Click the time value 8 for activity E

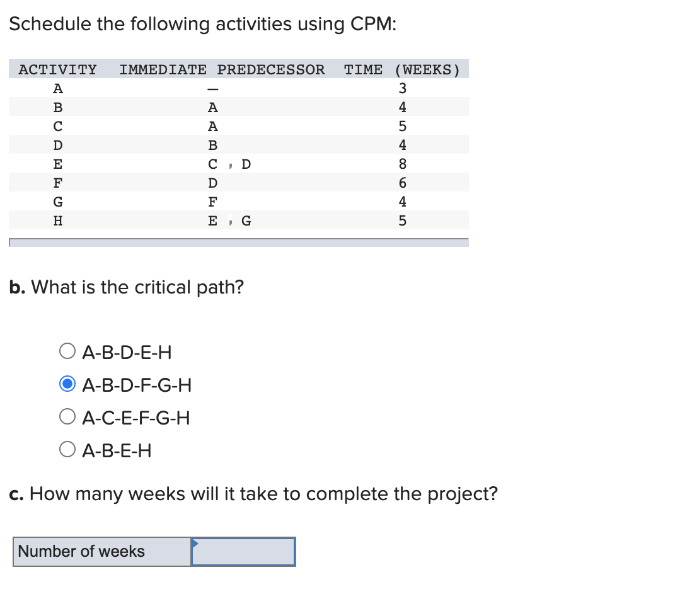pyautogui.click(x=402, y=164)
